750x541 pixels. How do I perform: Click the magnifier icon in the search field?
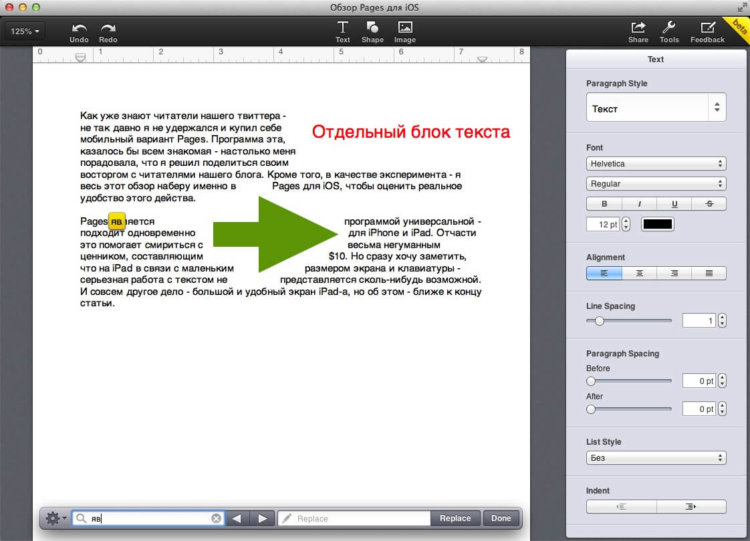click(x=81, y=518)
